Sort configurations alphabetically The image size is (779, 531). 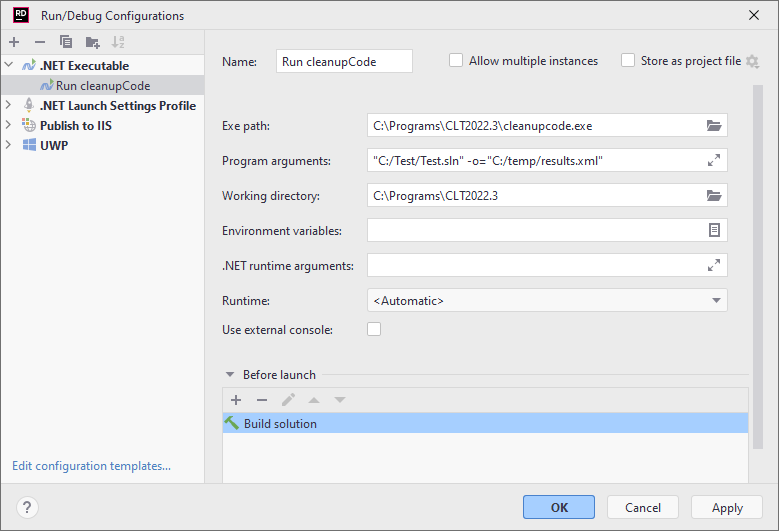[119, 42]
